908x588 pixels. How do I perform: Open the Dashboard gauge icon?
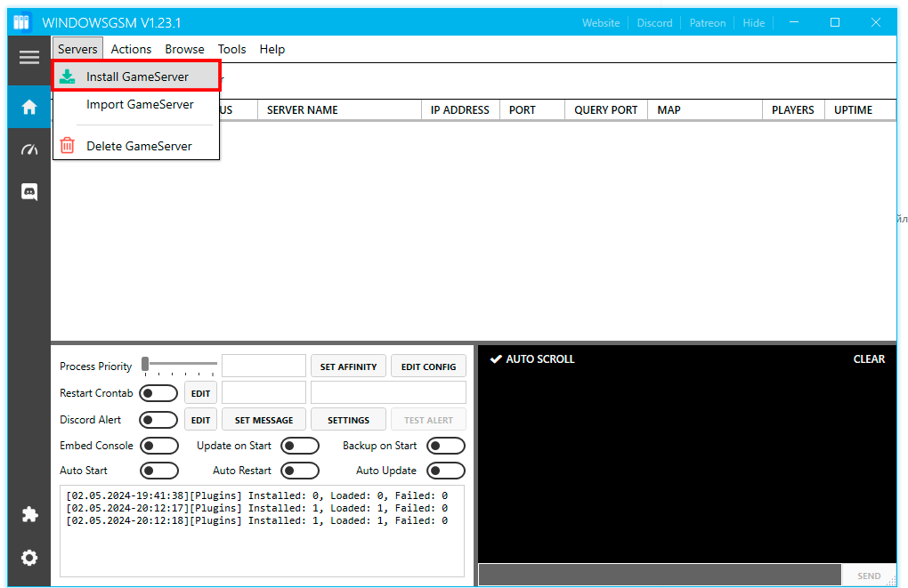(x=29, y=150)
